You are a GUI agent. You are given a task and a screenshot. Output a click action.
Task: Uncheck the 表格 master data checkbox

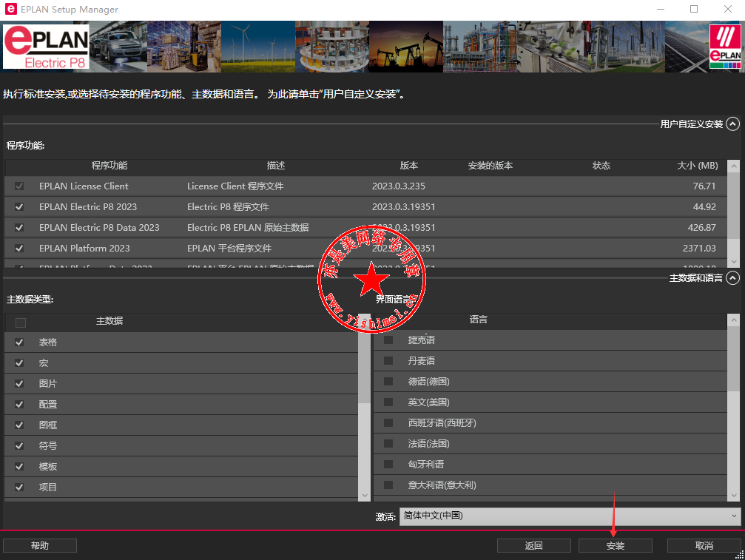click(19, 343)
